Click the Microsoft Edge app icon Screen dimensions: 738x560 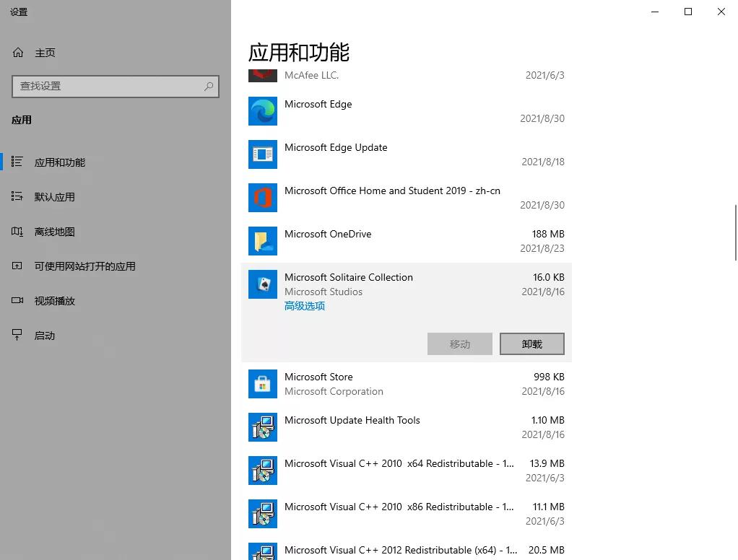pyautogui.click(x=262, y=111)
